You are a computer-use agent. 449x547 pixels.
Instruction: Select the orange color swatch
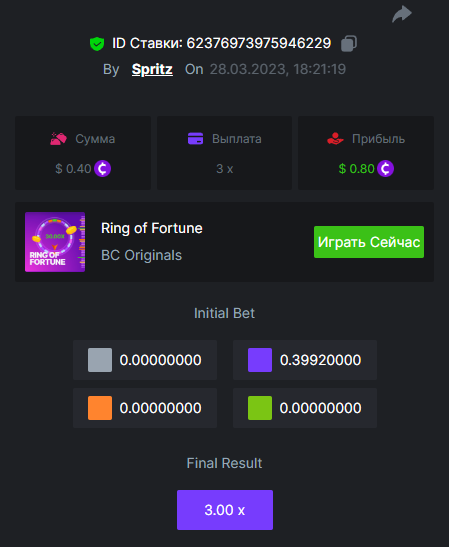tap(100, 408)
